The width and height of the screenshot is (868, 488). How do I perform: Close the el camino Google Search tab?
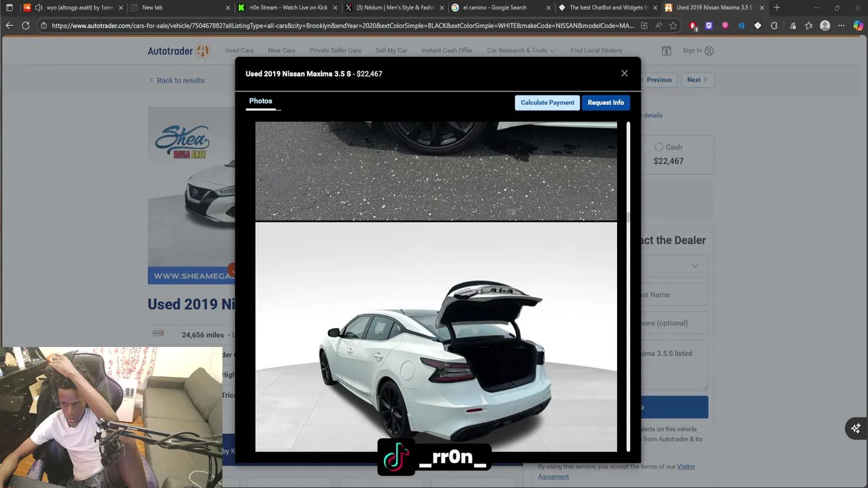(548, 7)
